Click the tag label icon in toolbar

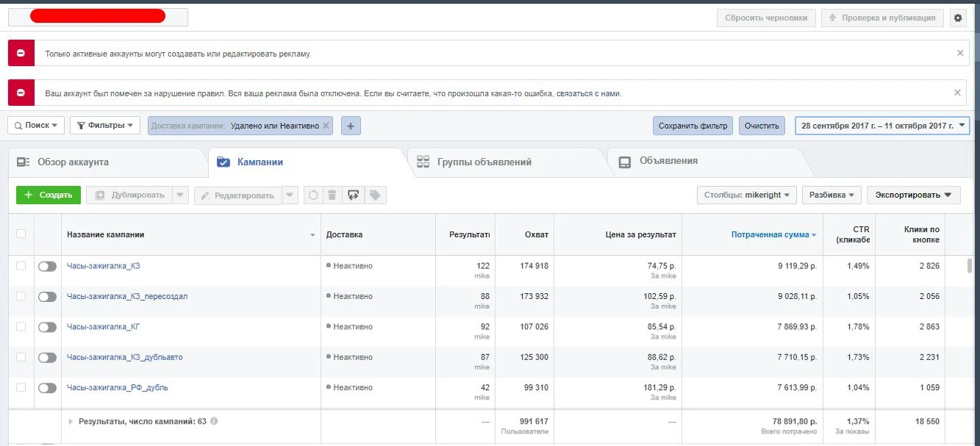[375, 195]
